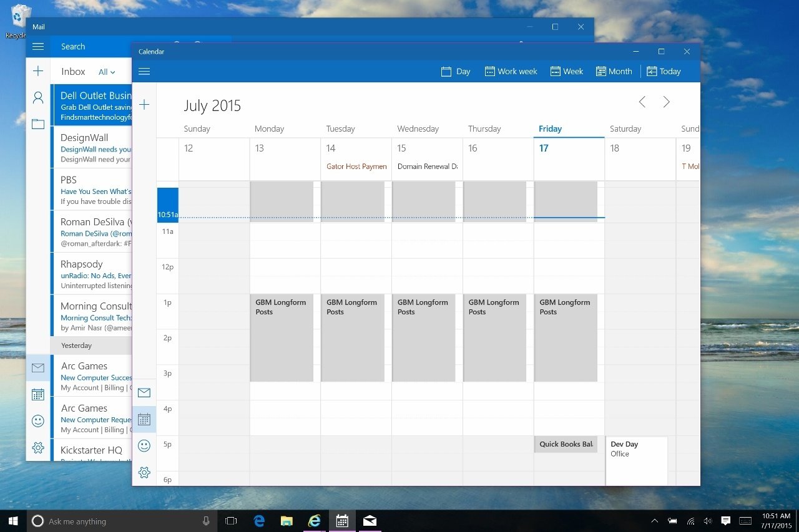Open Arc Games New Computer Success email
The width and height of the screenshot is (799, 532).
[x=91, y=376]
